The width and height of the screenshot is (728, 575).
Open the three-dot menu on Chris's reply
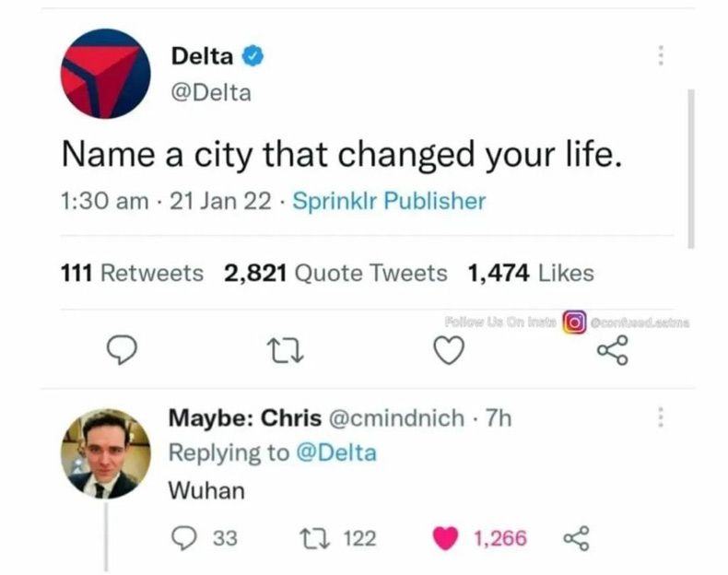coord(659,417)
